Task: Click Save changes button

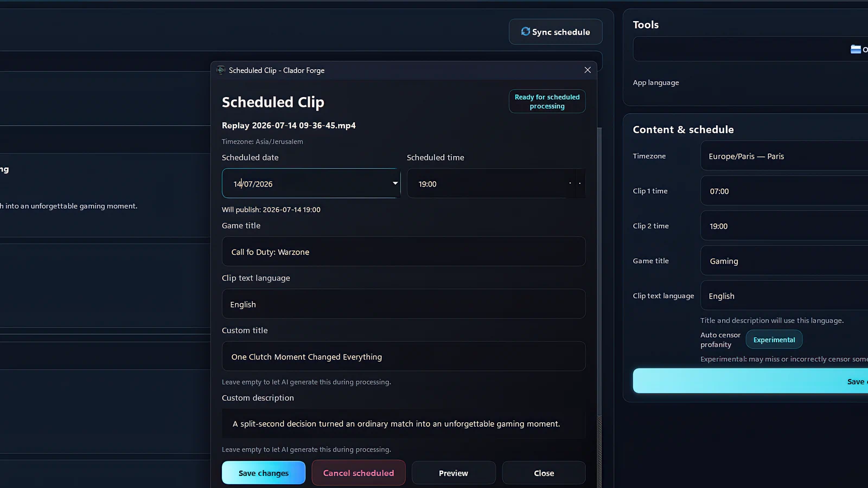Action: click(x=264, y=473)
